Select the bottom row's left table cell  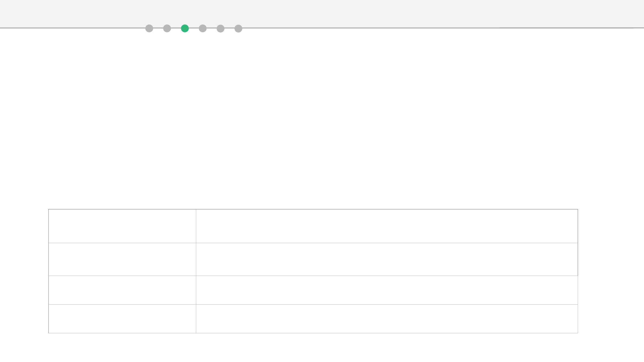(122, 319)
